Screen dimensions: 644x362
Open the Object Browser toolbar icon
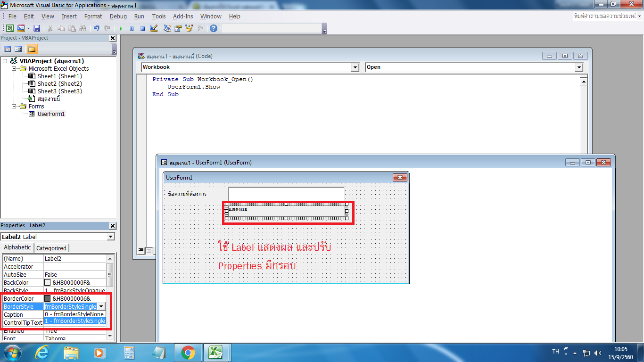click(x=189, y=28)
